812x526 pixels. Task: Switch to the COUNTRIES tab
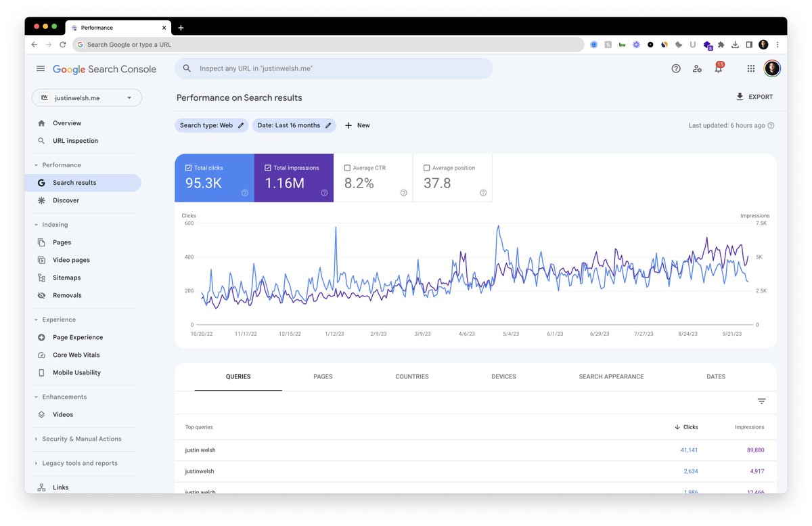pyautogui.click(x=411, y=376)
